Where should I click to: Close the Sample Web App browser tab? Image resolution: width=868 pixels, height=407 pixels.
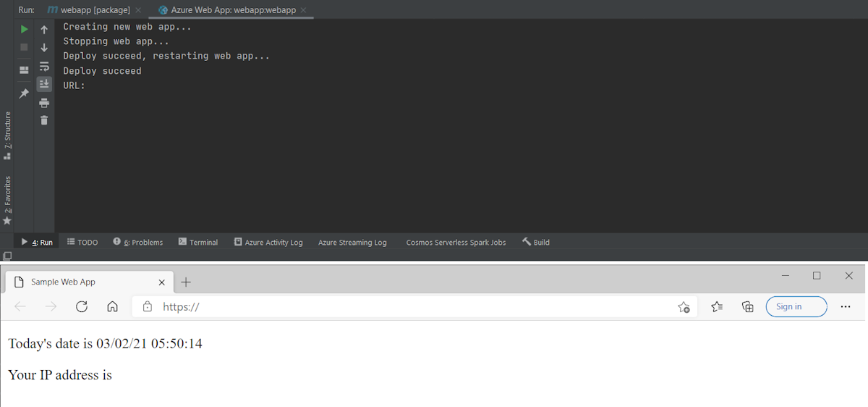(x=162, y=282)
